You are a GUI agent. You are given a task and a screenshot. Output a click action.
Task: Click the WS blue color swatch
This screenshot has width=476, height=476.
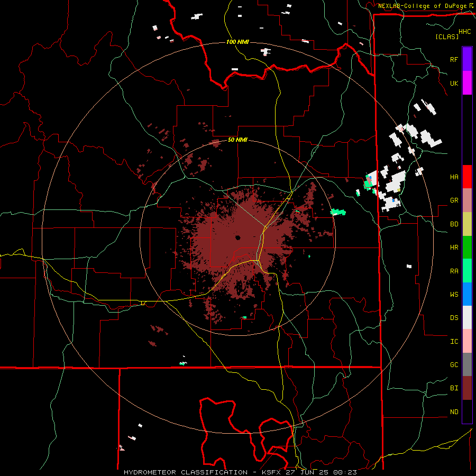point(467,294)
